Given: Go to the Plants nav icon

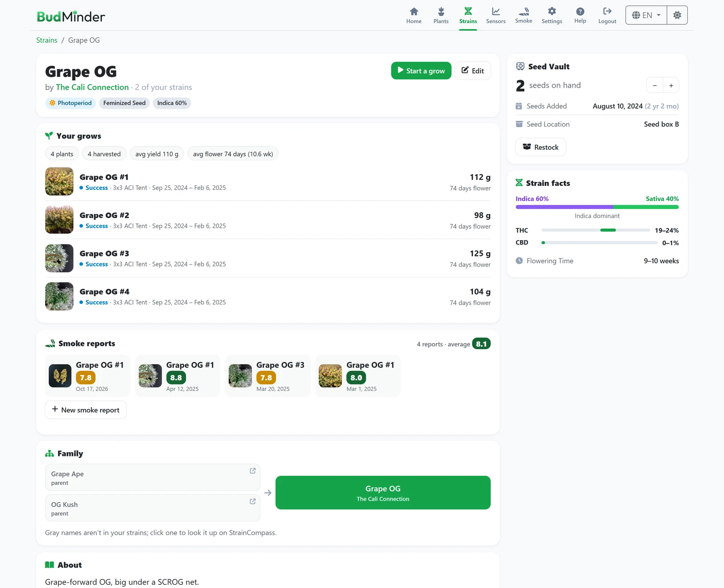Looking at the screenshot, I should (441, 12).
